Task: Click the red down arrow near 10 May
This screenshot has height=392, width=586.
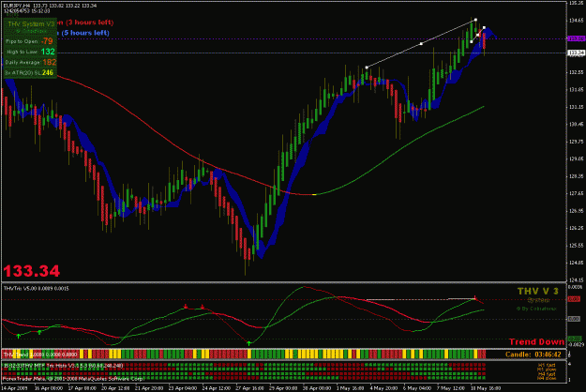Action: coord(475,297)
